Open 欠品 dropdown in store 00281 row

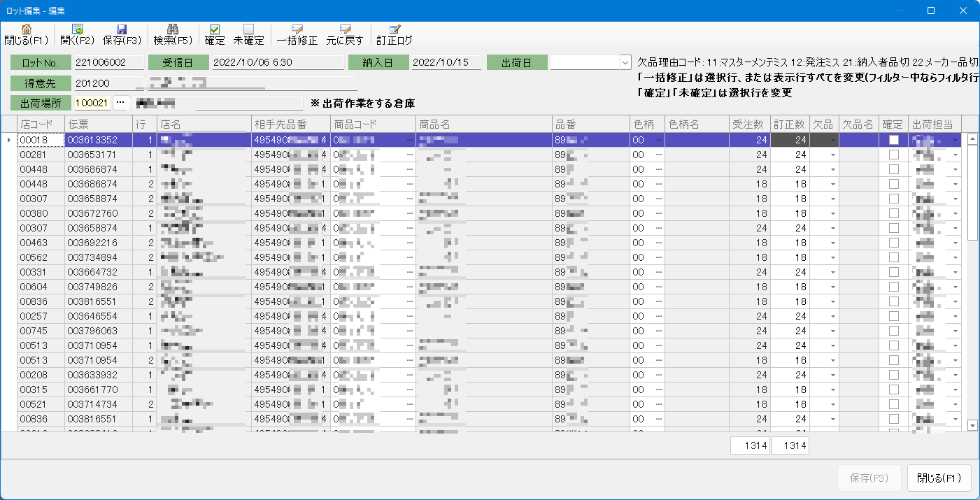tap(832, 155)
